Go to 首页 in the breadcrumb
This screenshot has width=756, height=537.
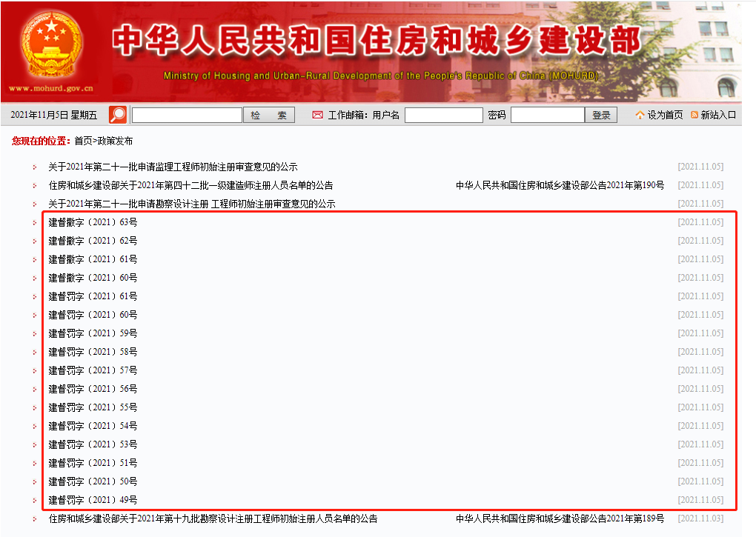click(83, 141)
